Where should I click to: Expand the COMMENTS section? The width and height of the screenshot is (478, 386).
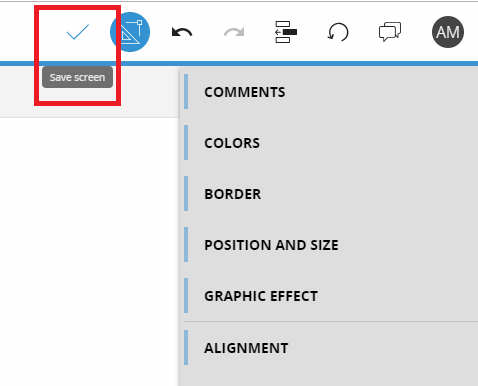tap(331, 92)
